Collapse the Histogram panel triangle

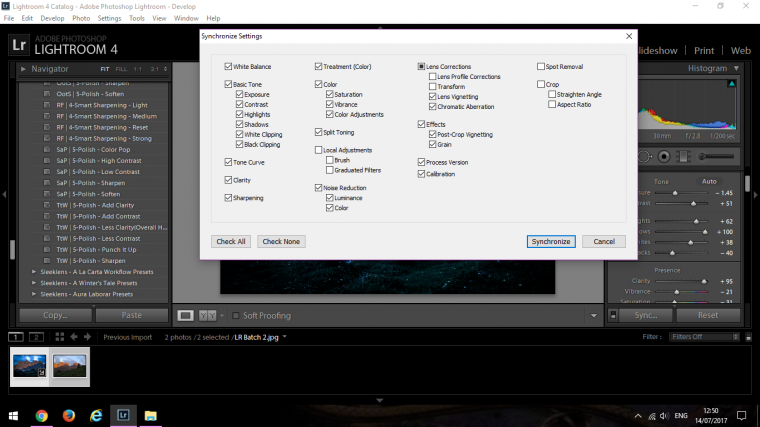[736, 68]
